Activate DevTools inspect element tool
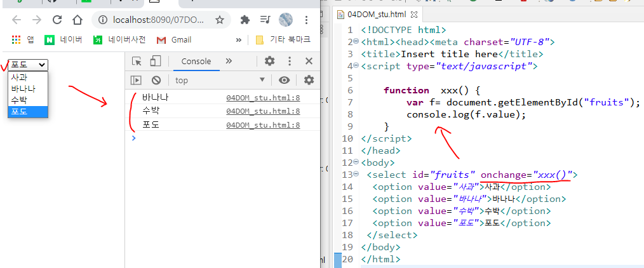 click(137, 61)
